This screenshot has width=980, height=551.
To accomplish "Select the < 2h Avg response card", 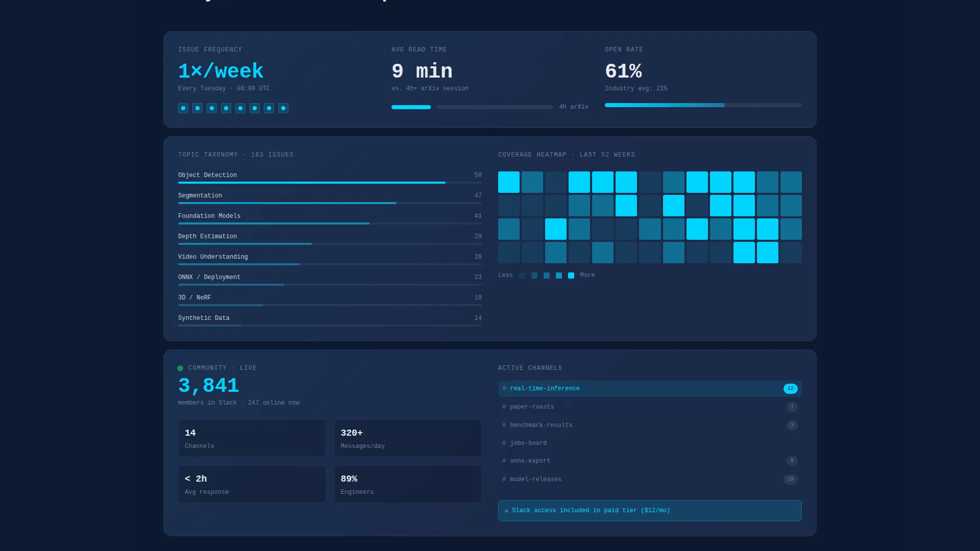I will (252, 484).
